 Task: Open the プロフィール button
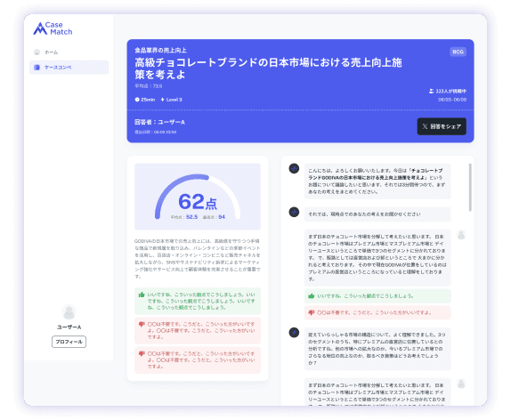(x=69, y=342)
